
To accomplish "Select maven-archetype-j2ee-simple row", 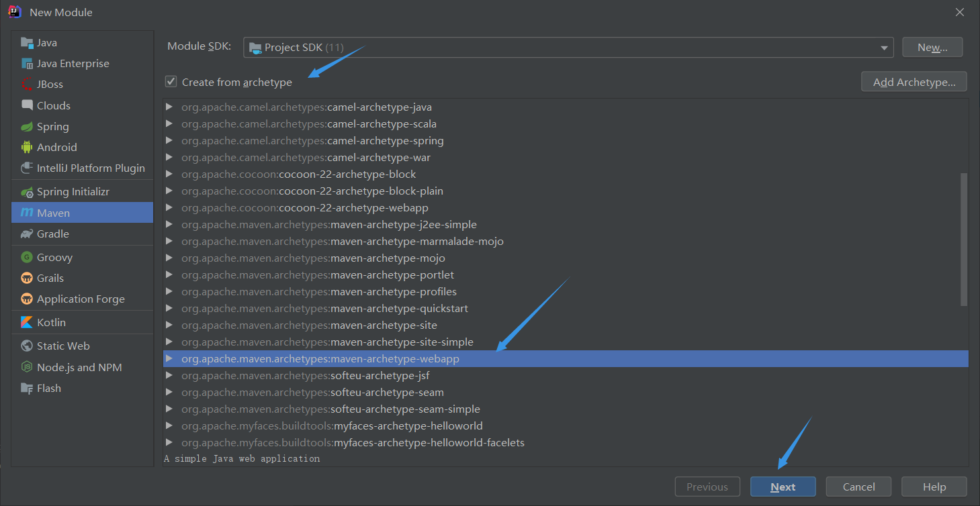I will pos(566,224).
